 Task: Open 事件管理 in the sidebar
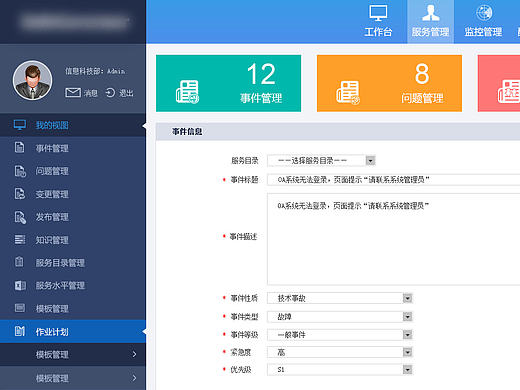click(73, 148)
